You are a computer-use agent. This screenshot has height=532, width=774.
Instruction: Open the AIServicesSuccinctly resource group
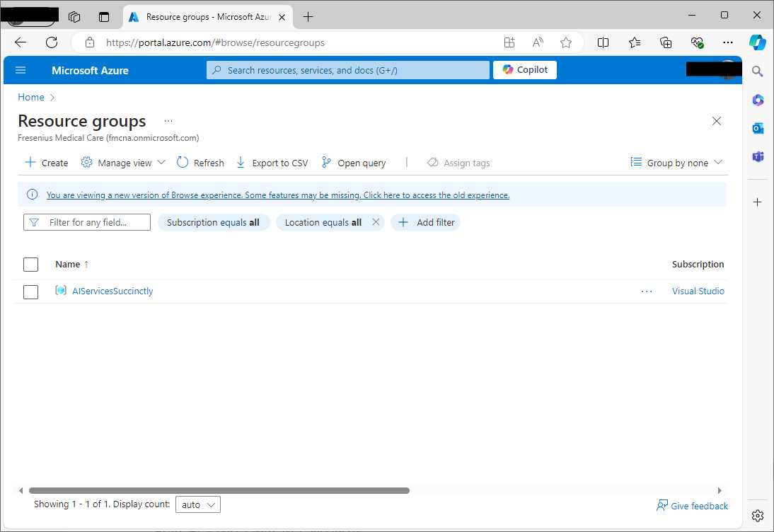(112, 291)
